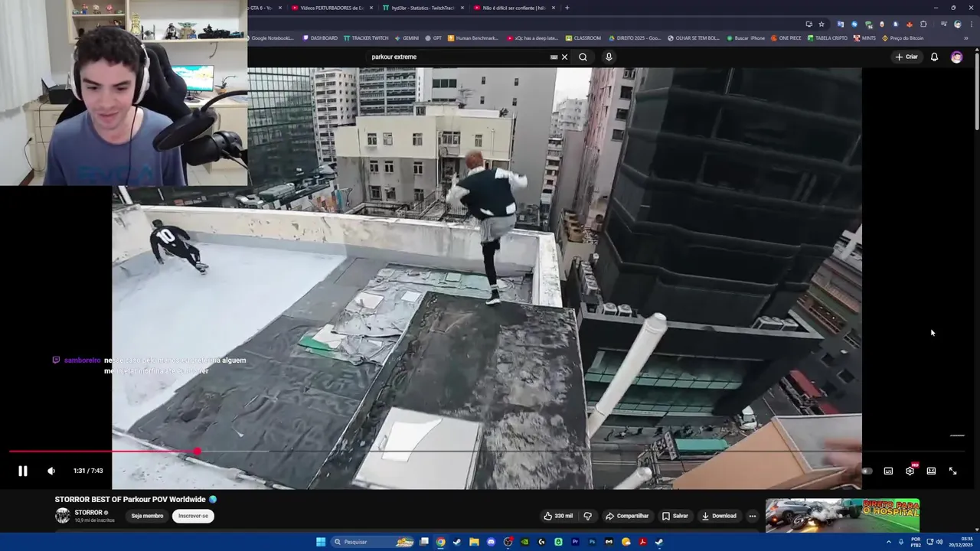Open Adobe Acrobat from the taskbar

[642, 542]
